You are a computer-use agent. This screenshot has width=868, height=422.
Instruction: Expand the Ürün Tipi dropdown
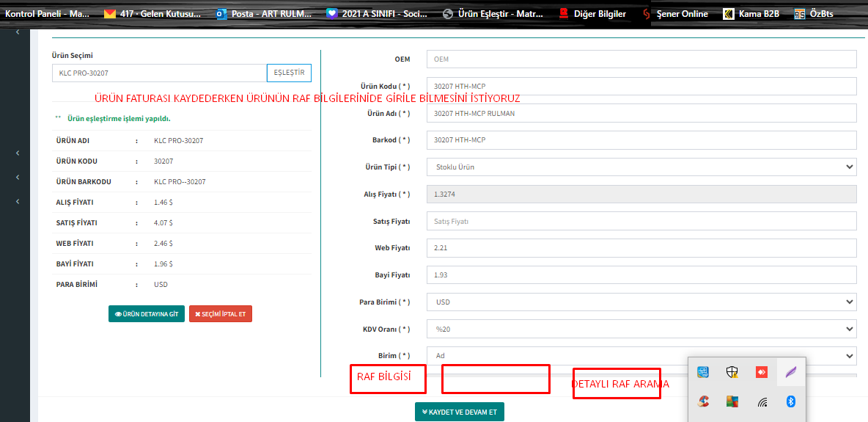pyautogui.click(x=641, y=167)
